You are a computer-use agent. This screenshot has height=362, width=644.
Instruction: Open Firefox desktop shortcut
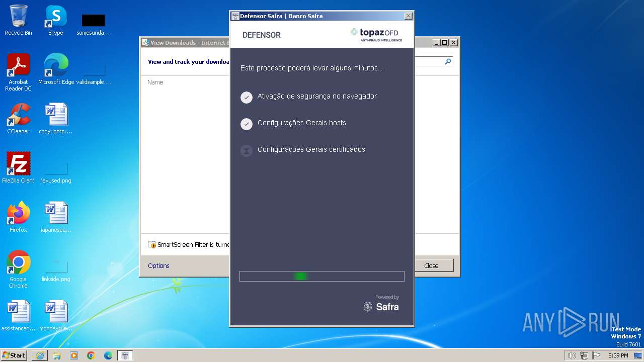18,217
